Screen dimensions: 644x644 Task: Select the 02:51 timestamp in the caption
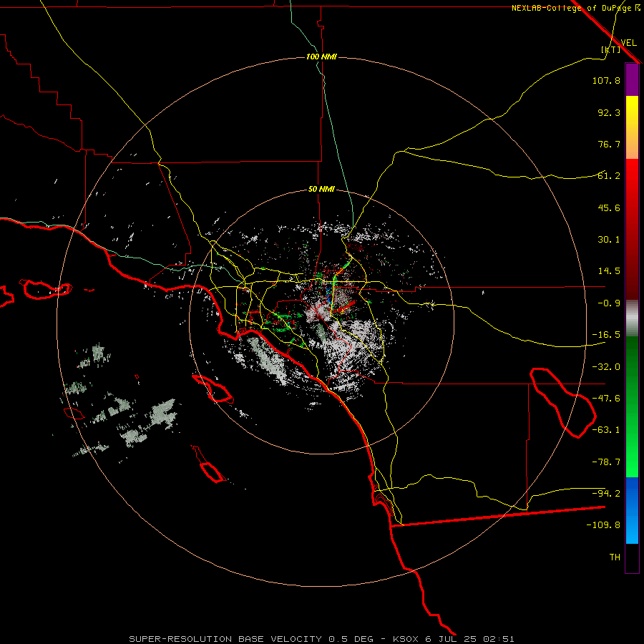499,639
